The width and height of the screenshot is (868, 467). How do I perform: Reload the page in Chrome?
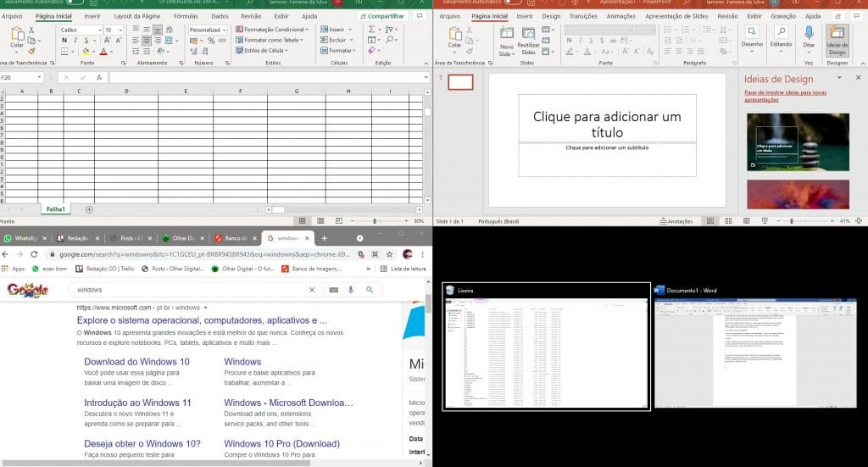pos(34,253)
